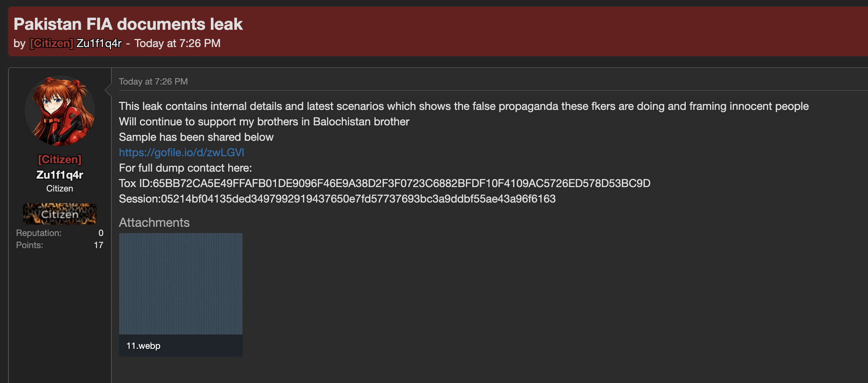
Task: Click the Citizen flame badge image
Action: coord(60,214)
